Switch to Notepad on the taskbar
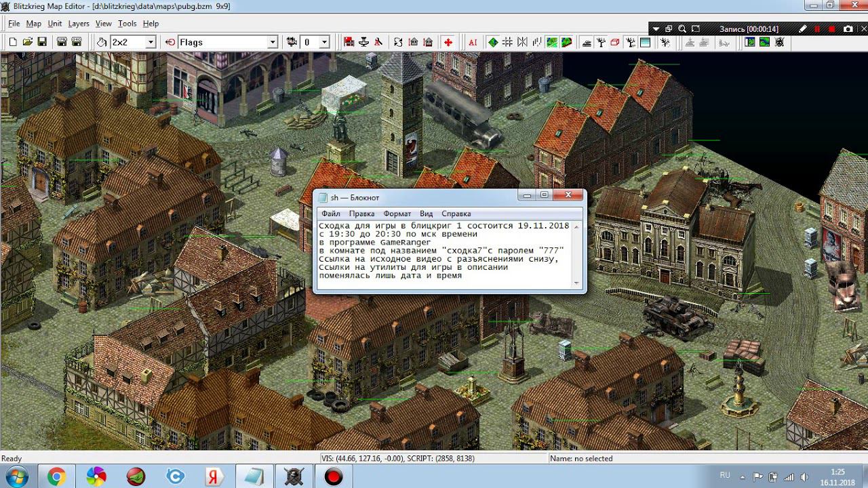The width and height of the screenshot is (868, 488). 254,476
